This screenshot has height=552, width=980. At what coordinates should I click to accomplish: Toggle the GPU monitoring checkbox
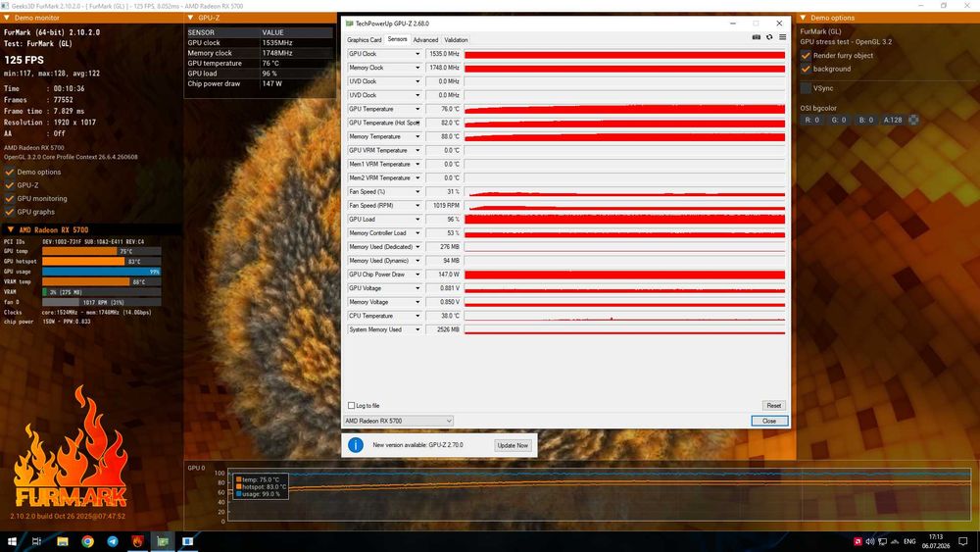[x=10, y=198]
